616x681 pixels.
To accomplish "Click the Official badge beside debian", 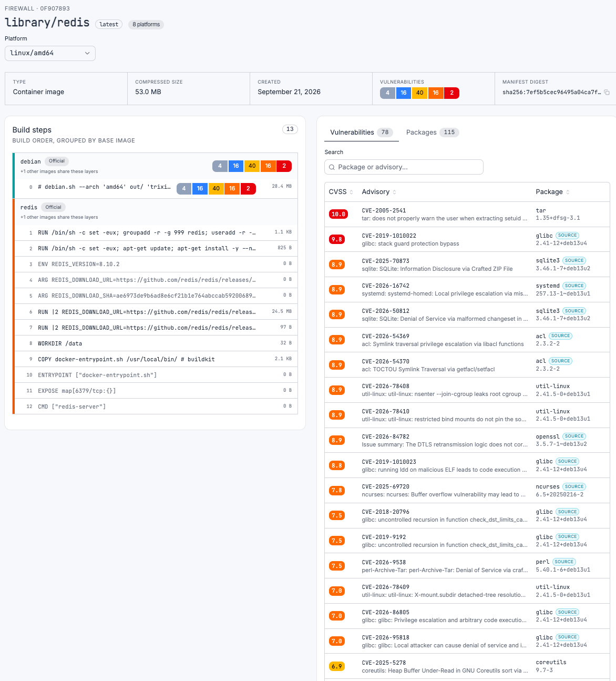I will coord(57,161).
